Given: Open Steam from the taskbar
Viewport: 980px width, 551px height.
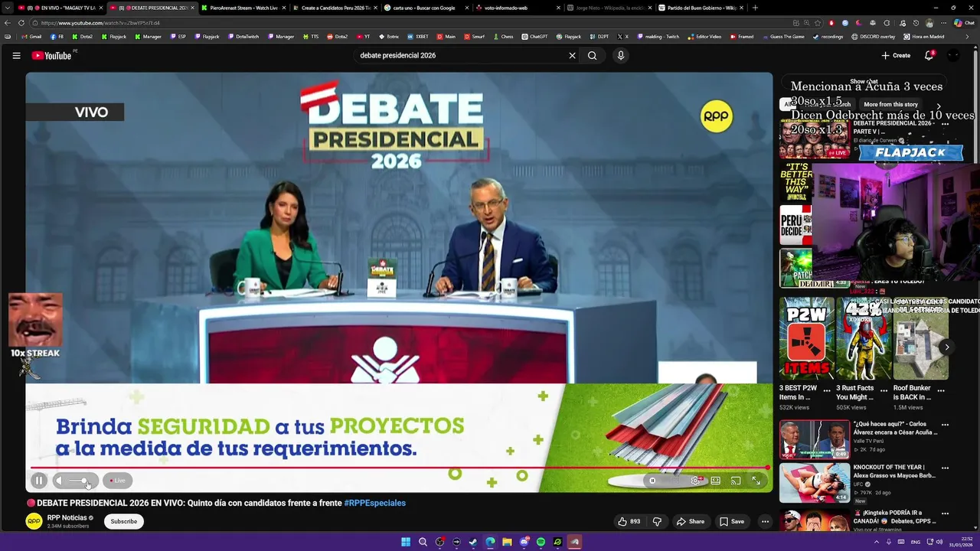Looking at the screenshot, I should click(x=473, y=542).
